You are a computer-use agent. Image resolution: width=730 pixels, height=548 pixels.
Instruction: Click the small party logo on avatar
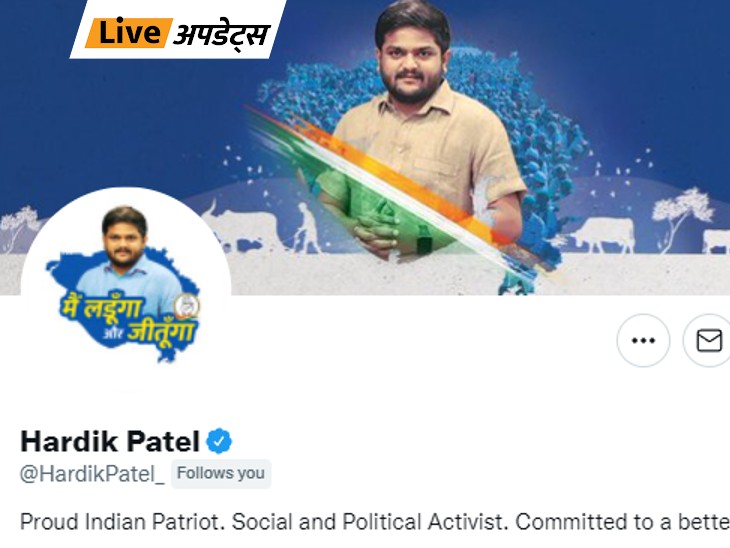tap(187, 305)
